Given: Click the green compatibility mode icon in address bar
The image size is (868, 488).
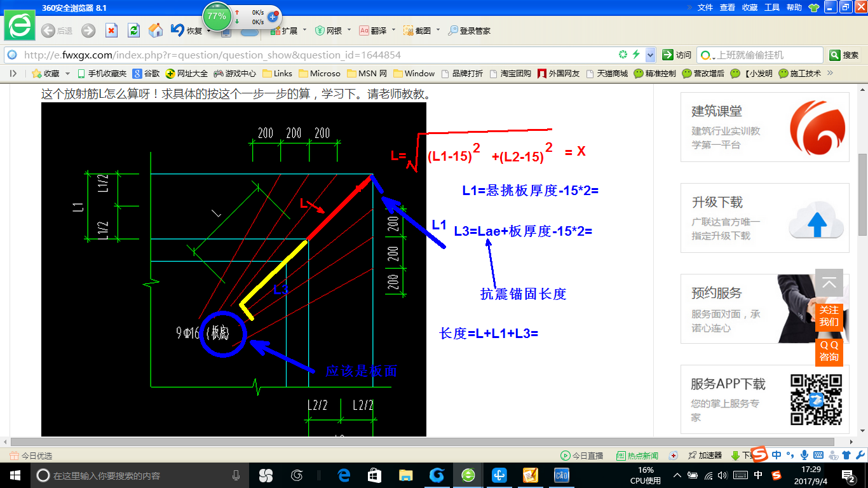Looking at the screenshot, I should [x=623, y=55].
